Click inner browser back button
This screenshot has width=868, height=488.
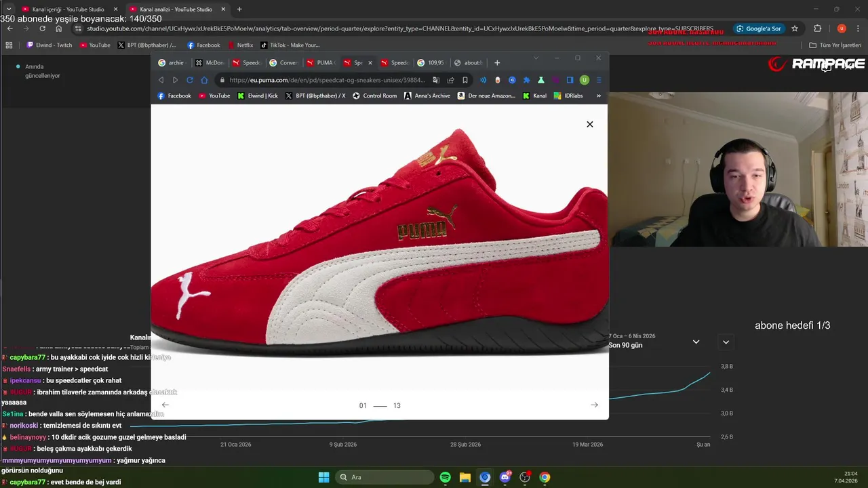(x=161, y=80)
